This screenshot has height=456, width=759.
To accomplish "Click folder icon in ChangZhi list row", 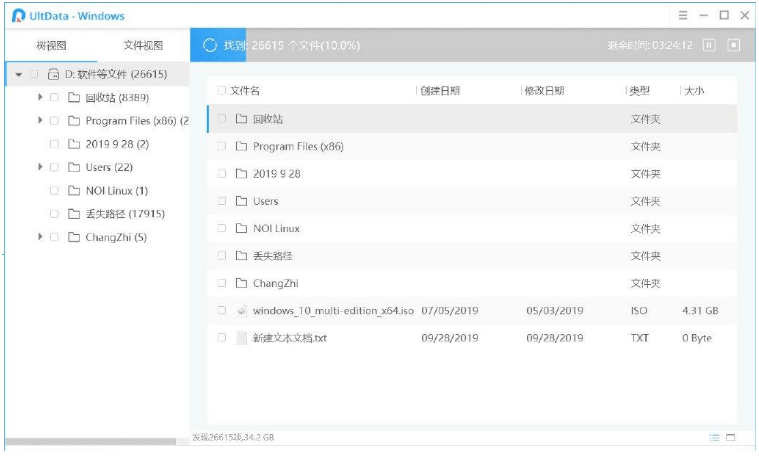I will tap(241, 283).
